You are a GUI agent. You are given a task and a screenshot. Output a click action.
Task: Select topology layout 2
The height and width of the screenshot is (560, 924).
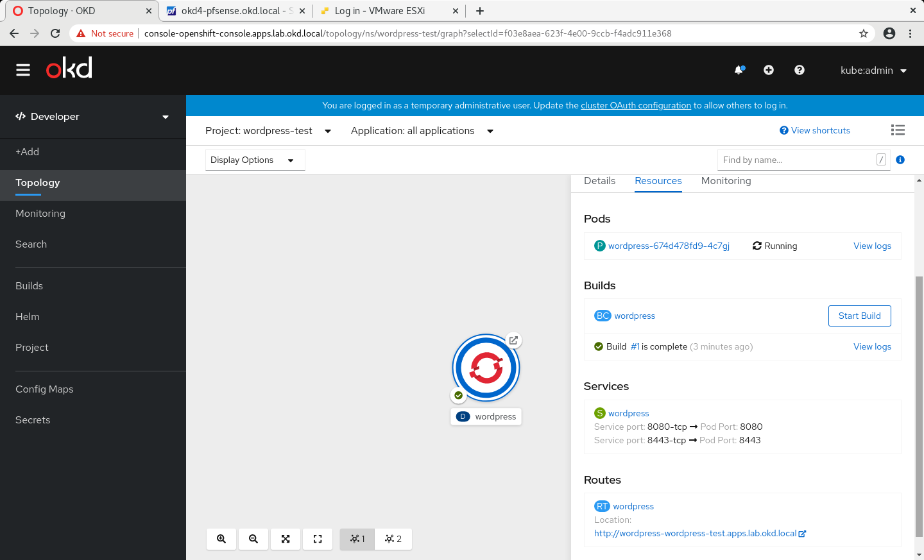[393, 539]
